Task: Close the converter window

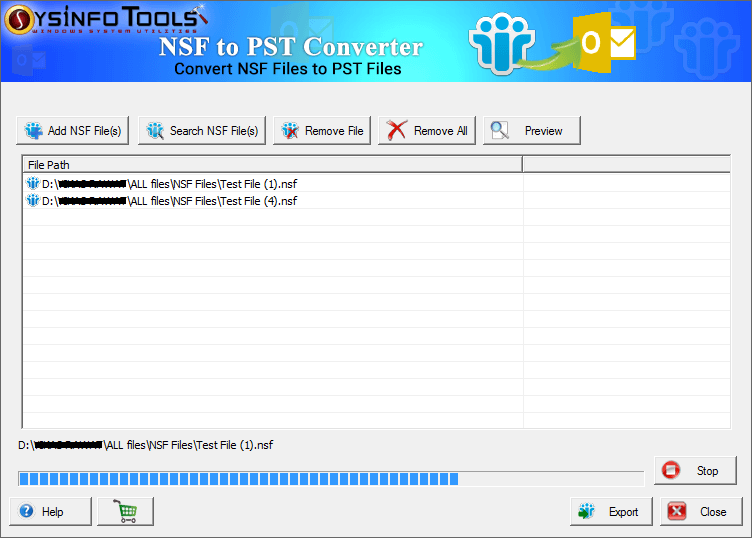Action: (x=701, y=512)
